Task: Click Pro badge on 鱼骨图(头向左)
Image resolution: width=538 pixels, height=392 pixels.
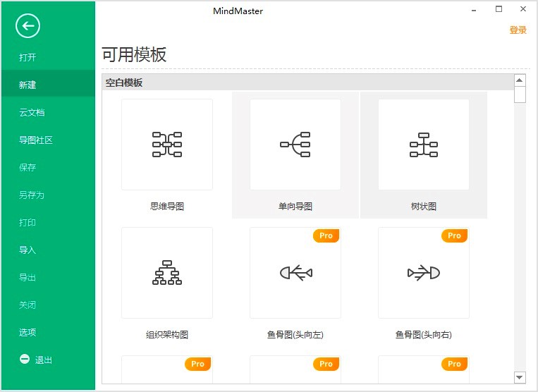Action: (326, 235)
